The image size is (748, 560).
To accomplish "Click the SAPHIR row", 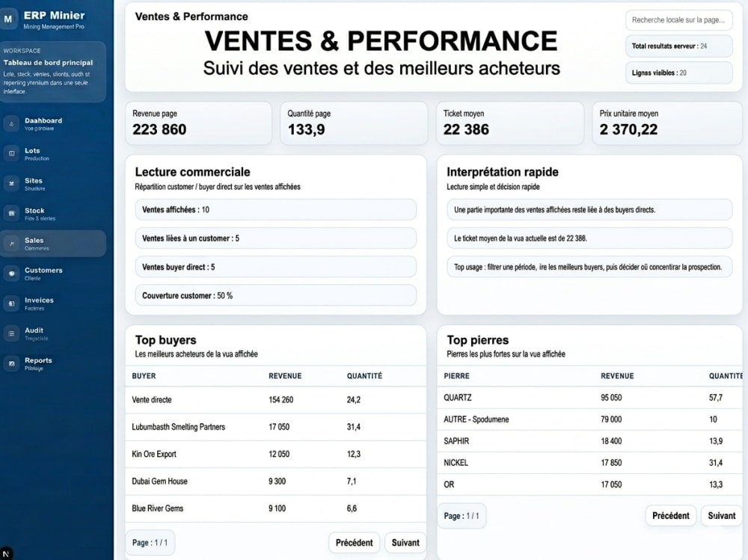I will tap(589, 441).
